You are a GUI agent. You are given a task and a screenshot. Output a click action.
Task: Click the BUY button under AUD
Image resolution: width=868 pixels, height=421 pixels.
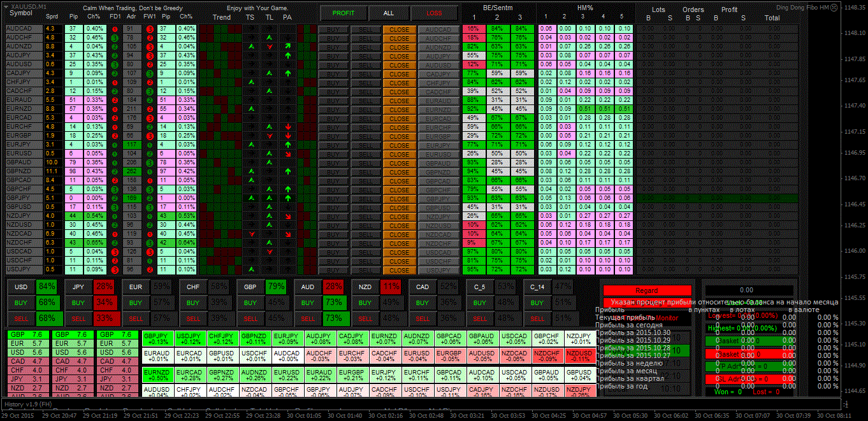[x=307, y=303]
